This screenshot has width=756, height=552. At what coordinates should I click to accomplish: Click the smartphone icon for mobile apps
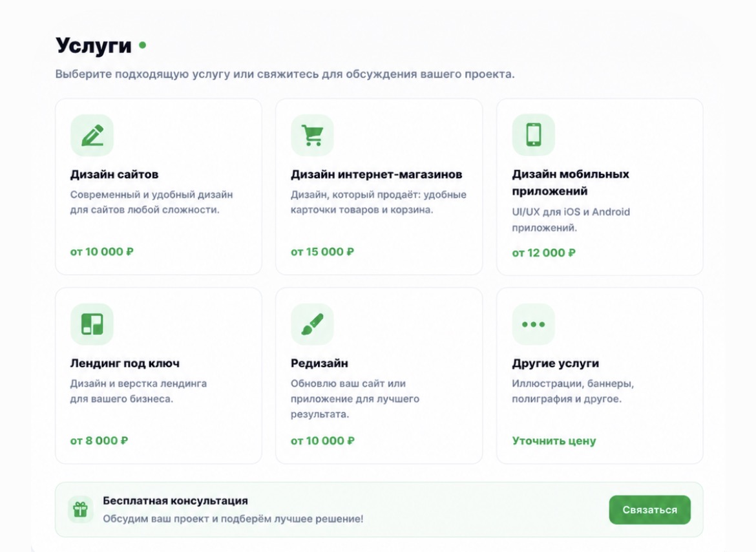point(533,134)
